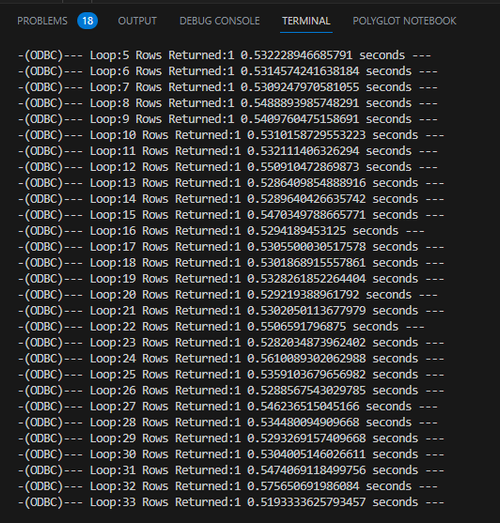Click the problems count badge showing 18

point(87,21)
